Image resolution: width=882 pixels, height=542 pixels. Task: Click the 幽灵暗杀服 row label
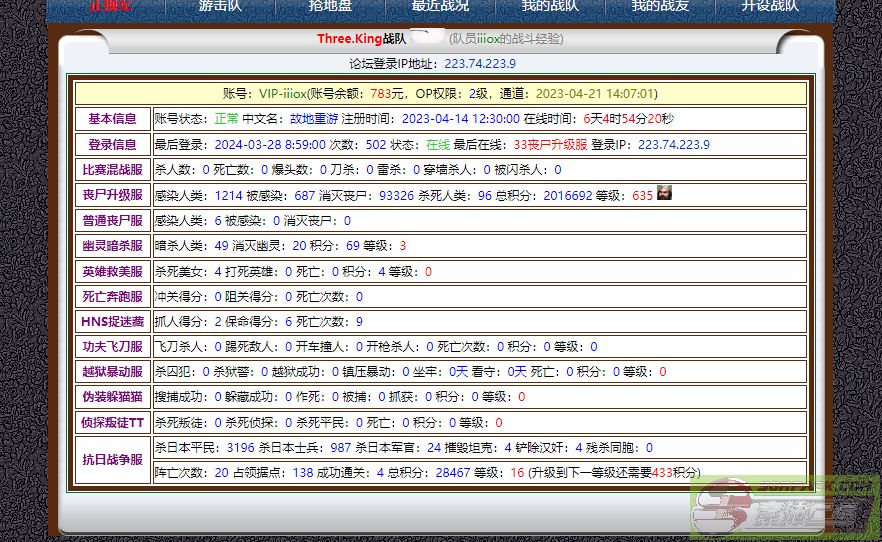(112, 246)
